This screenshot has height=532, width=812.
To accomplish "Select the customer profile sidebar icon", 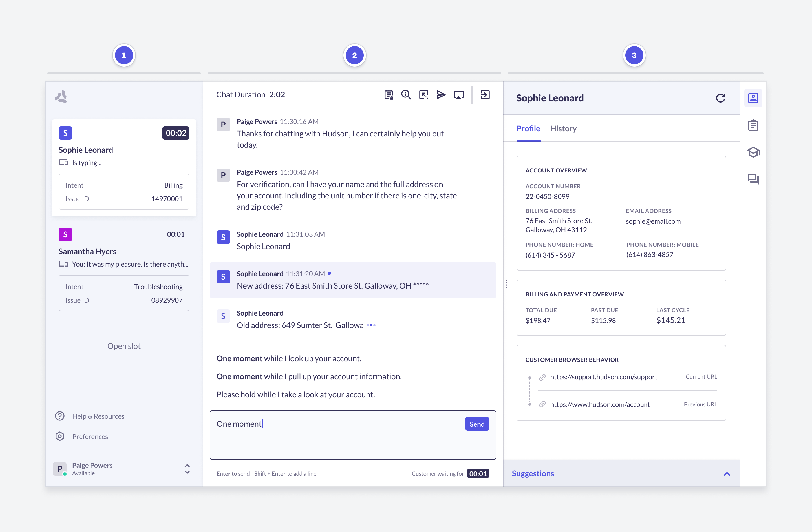I will pyautogui.click(x=753, y=98).
